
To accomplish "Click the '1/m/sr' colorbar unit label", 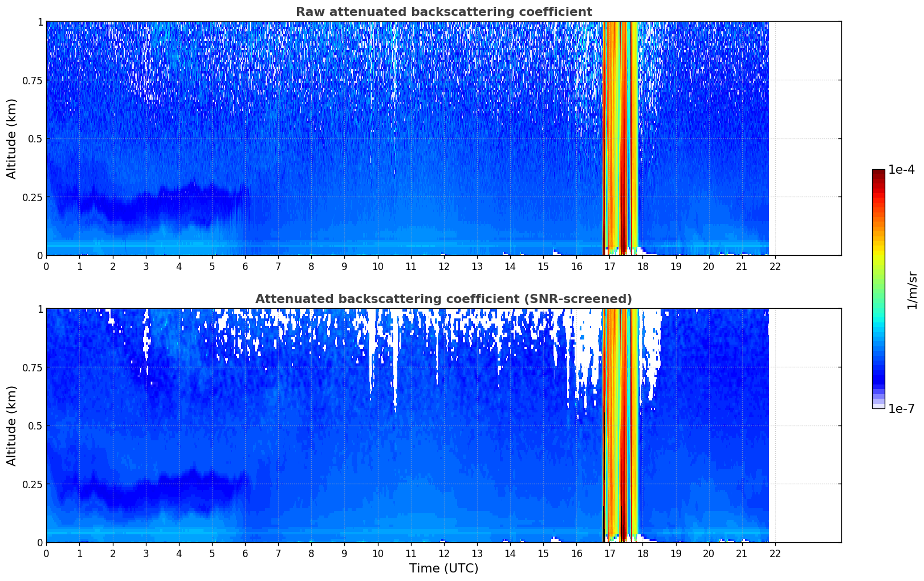I will pyautogui.click(x=912, y=290).
